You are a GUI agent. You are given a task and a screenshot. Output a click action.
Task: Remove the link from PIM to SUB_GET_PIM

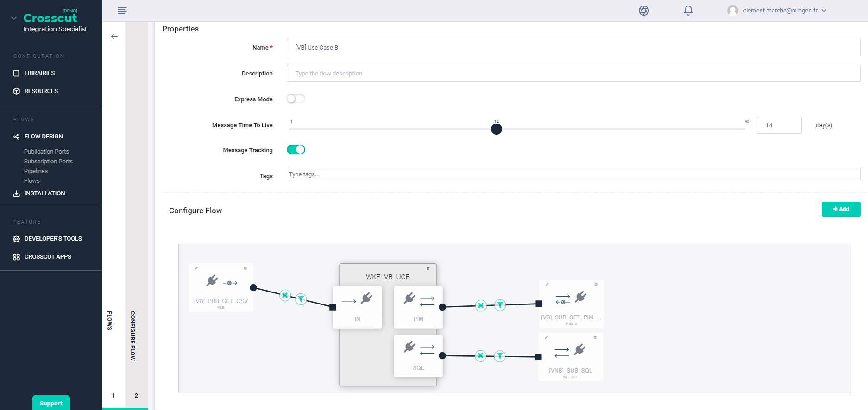point(481,305)
